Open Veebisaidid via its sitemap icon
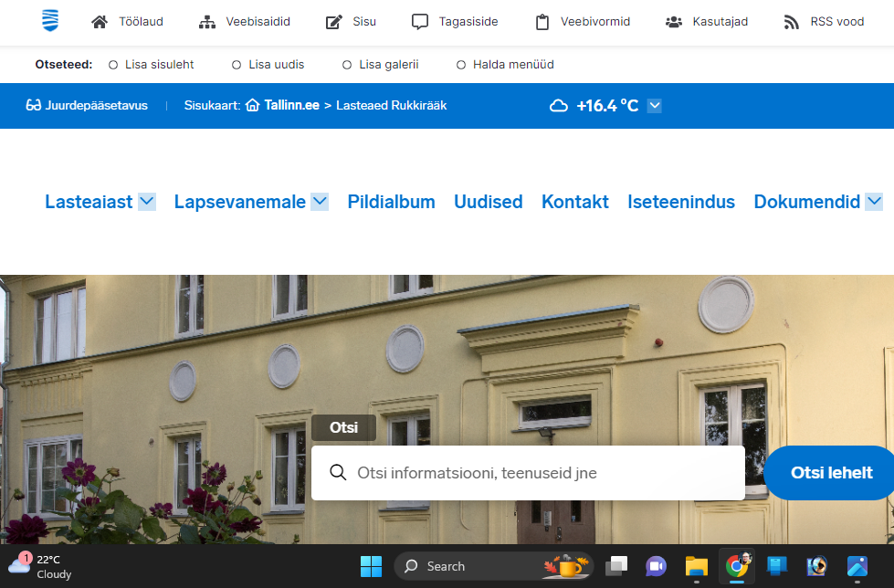The height and width of the screenshot is (588, 894). 205,21
